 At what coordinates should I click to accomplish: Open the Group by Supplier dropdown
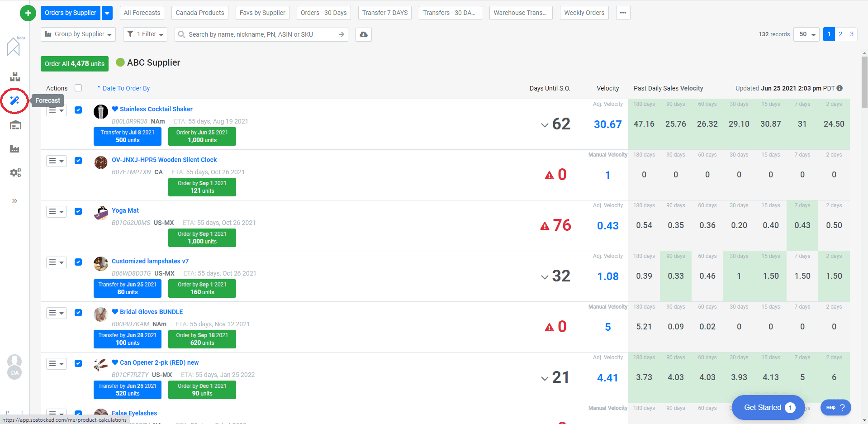coord(78,34)
